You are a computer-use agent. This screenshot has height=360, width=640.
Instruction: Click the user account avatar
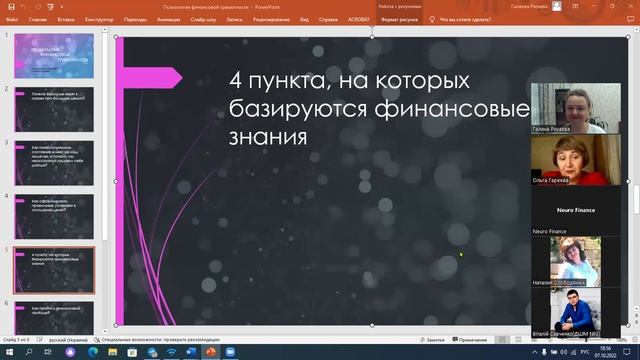tap(557, 6)
